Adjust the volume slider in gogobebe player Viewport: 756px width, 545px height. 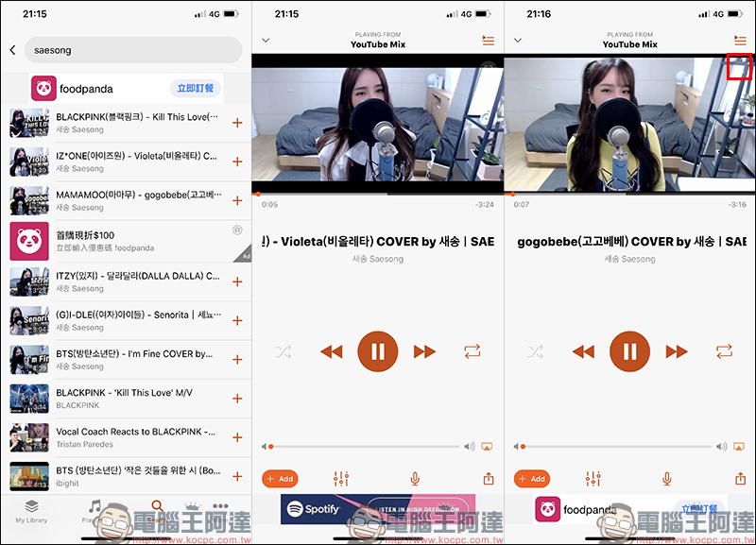pyautogui.click(x=616, y=447)
